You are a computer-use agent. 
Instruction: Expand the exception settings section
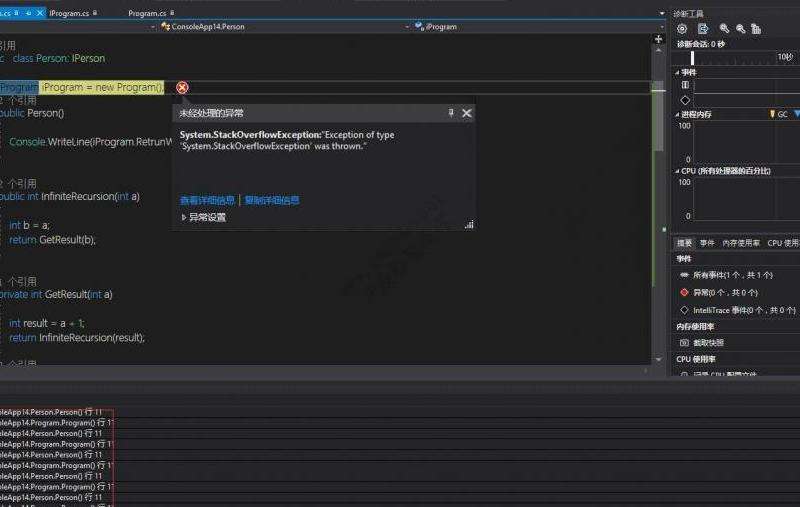tap(203, 217)
